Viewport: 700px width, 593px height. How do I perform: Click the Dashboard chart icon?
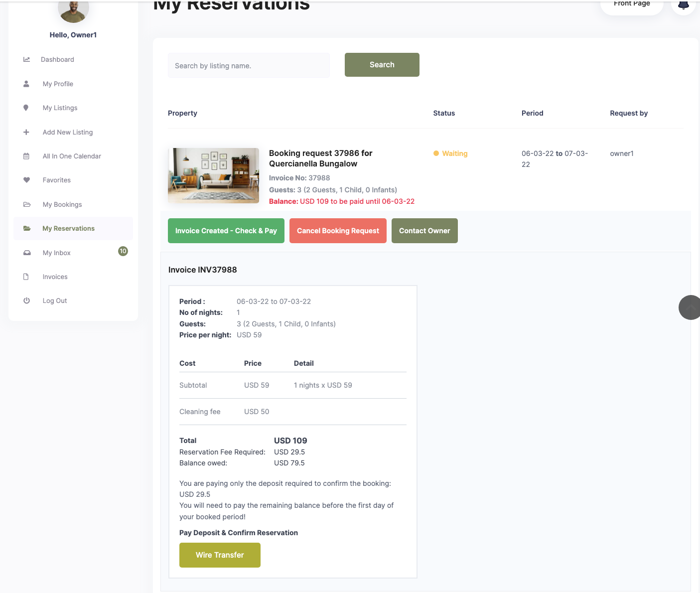26,59
